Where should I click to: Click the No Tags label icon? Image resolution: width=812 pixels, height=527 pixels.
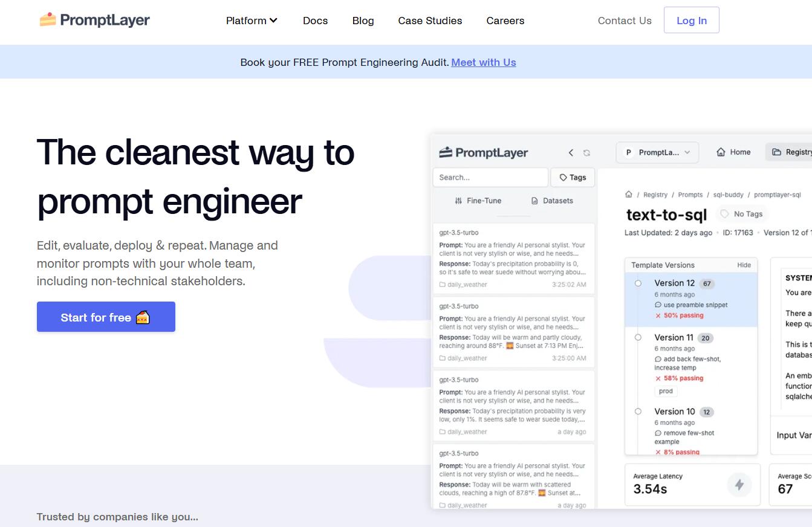tap(725, 214)
